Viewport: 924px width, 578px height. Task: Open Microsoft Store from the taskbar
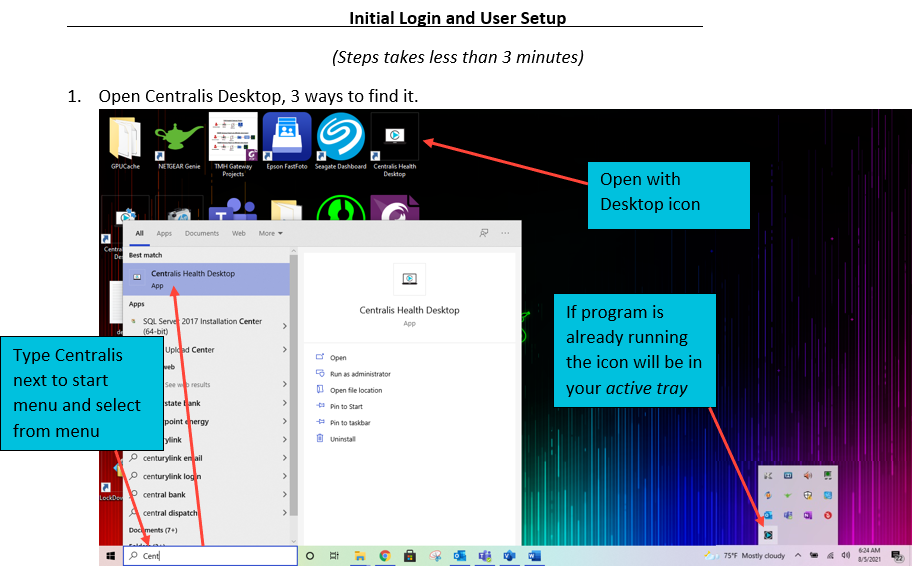point(410,556)
